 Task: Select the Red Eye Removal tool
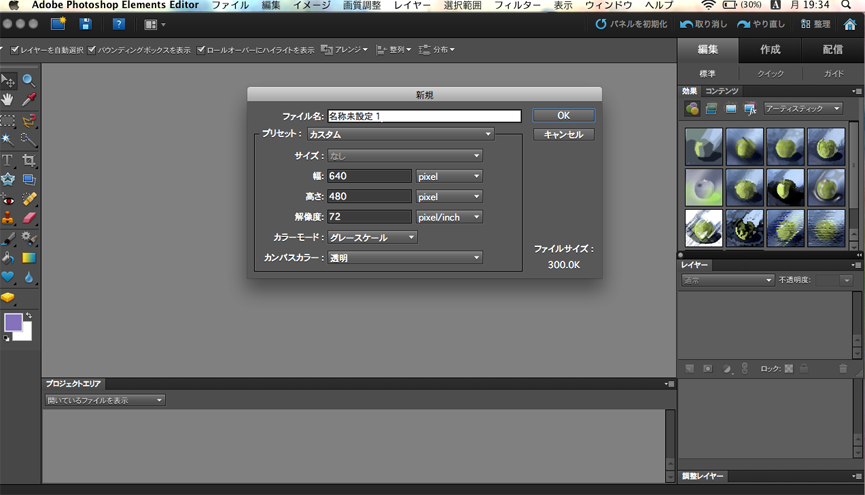[x=8, y=198]
